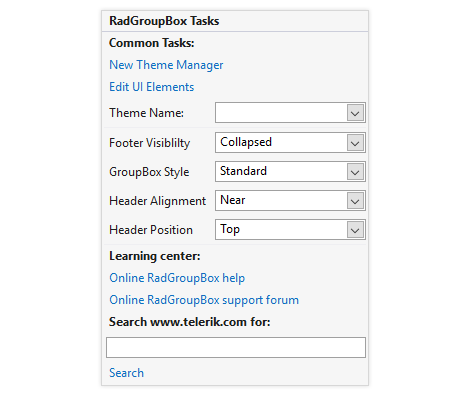Expand the Theme Name dropdown arrow
This screenshot has height=394, width=470.
pos(355,113)
